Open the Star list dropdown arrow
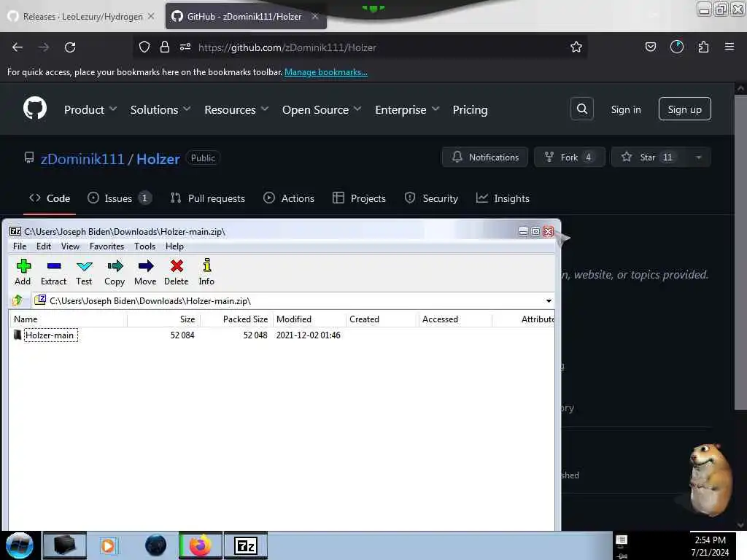747x560 pixels. tap(698, 157)
